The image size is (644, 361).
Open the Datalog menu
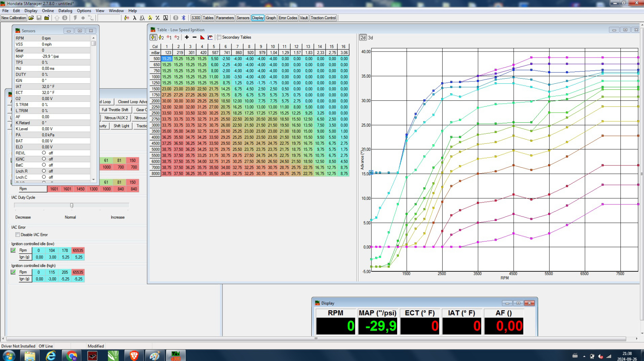(x=65, y=11)
